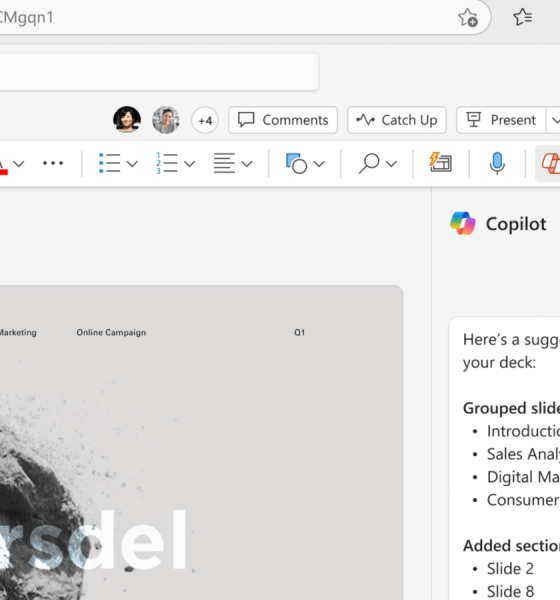This screenshot has height=600, width=560.
Task: Expand the alignment options dropdown
Action: pyautogui.click(x=247, y=164)
